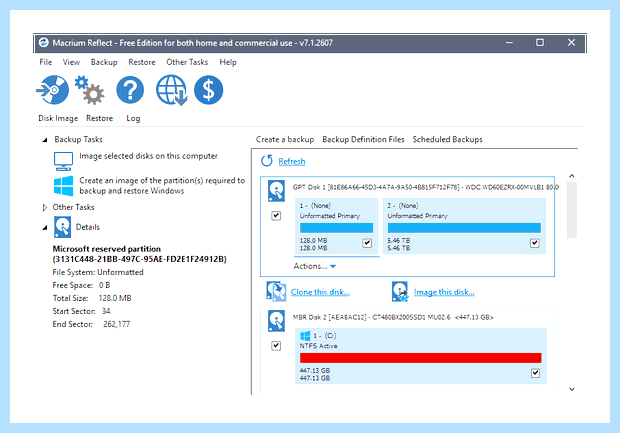The height and width of the screenshot is (433, 620).
Task: Switch to the Scheduled Backups tab
Action: (x=447, y=139)
